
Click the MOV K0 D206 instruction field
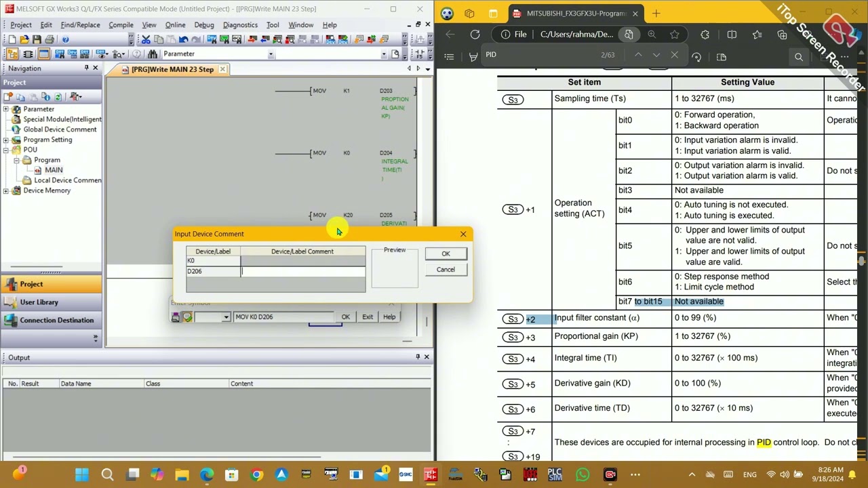point(283,317)
